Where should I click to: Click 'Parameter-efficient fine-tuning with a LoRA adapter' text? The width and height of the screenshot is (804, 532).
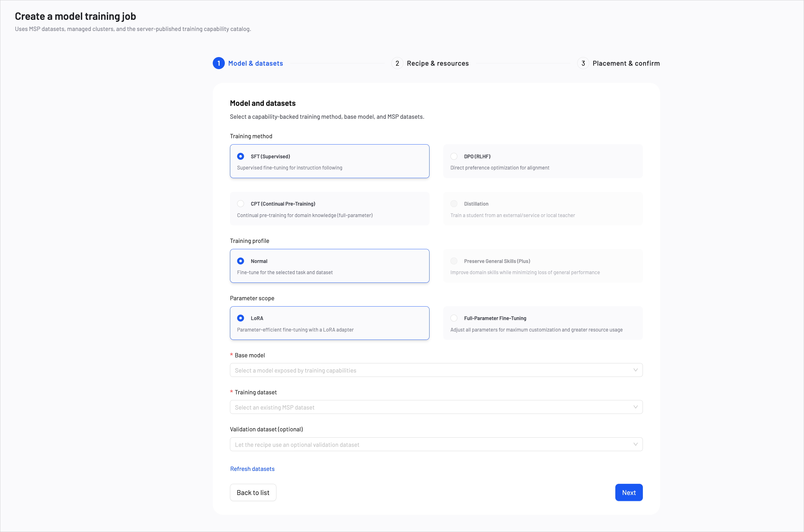click(x=295, y=330)
